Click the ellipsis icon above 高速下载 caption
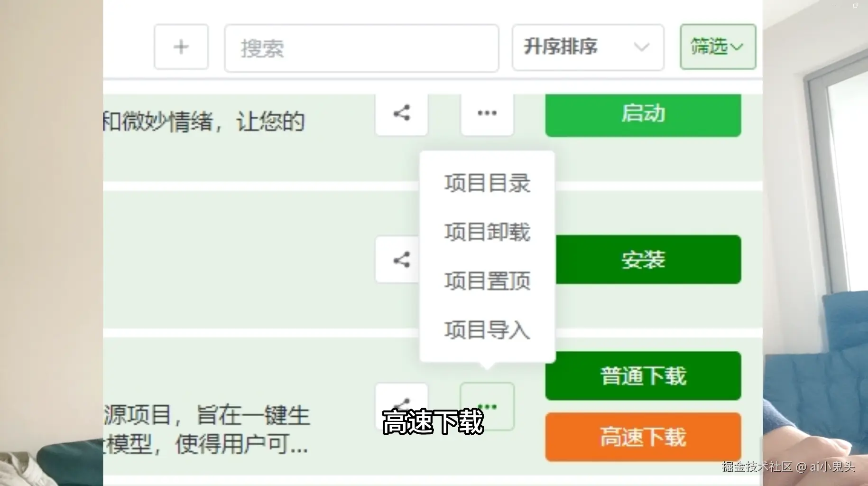This screenshot has width=868, height=486. click(487, 406)
